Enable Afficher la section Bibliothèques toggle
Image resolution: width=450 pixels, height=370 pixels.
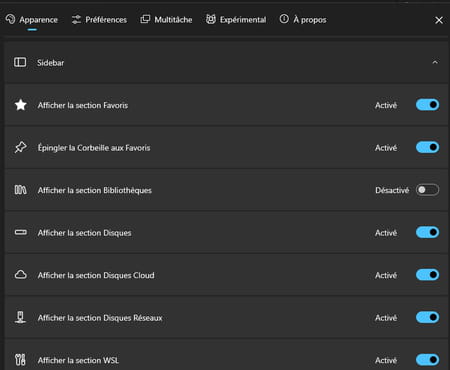coord(427,190)
